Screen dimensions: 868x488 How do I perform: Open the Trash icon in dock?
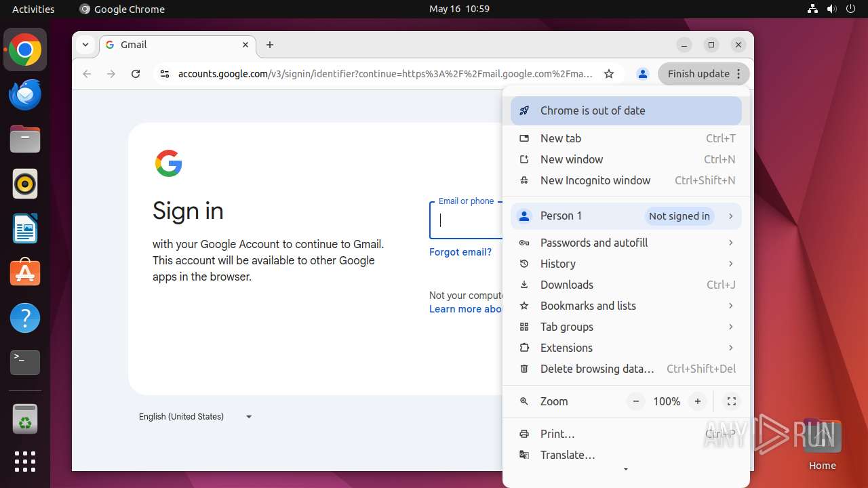click(25, 419)
